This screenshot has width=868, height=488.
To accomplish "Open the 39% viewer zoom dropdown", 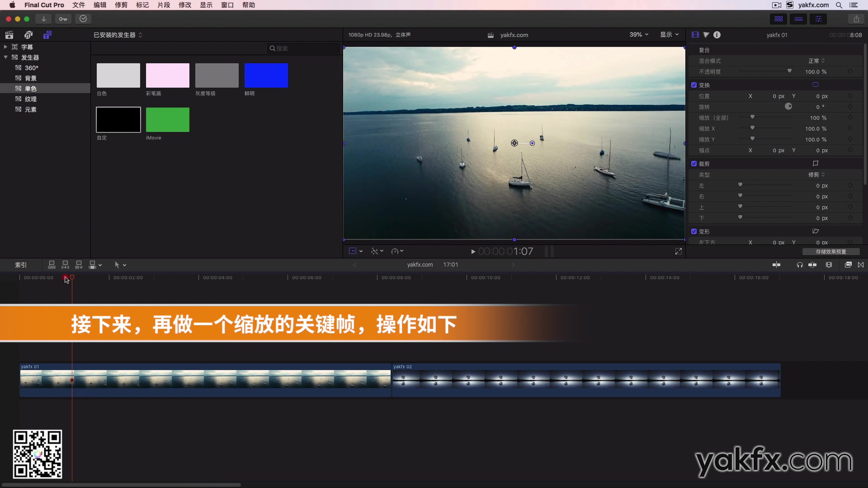I will (x=639, y=34).
